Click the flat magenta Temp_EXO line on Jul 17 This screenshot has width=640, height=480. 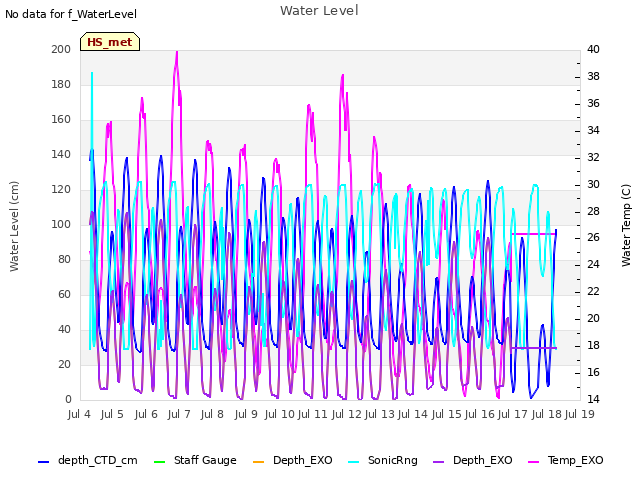pyautogui.click(x=534, y=234)
